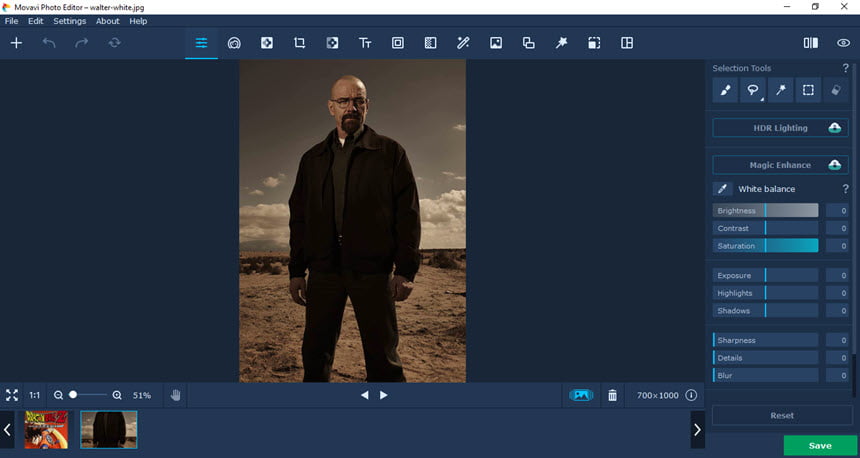This screenshot has width=860, height=458.
Task: Go to the previous image arrow
Action: (x=365, y=395)
